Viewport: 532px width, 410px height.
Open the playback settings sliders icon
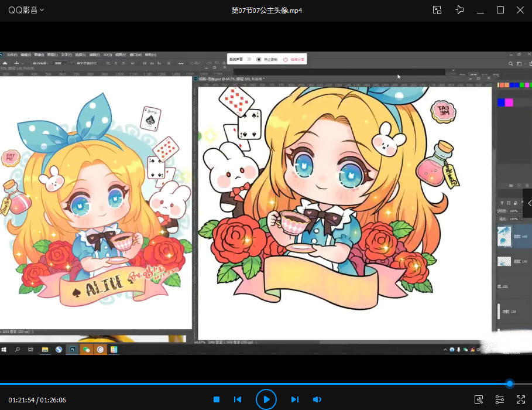500,399
